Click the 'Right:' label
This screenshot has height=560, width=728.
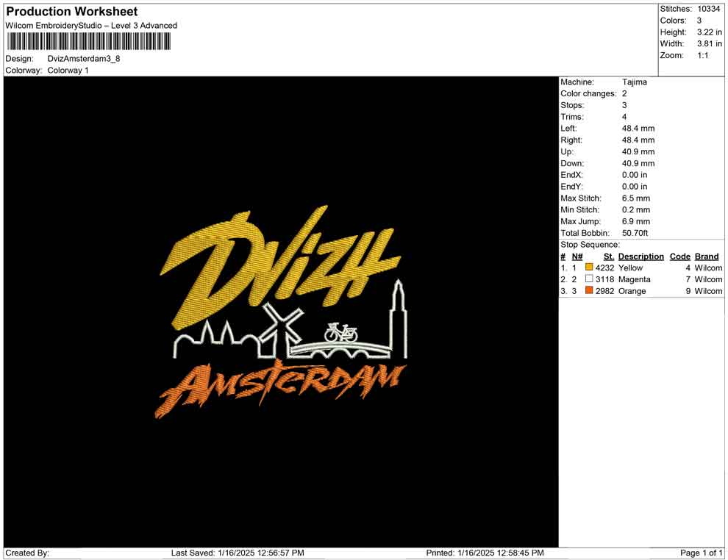(x=571, y=140)
